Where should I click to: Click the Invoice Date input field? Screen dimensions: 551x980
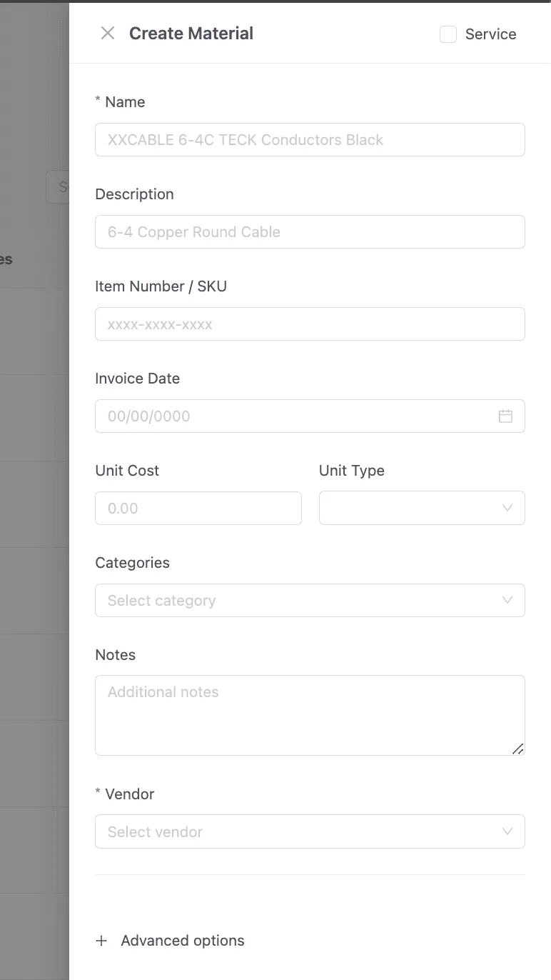[293, 416]
